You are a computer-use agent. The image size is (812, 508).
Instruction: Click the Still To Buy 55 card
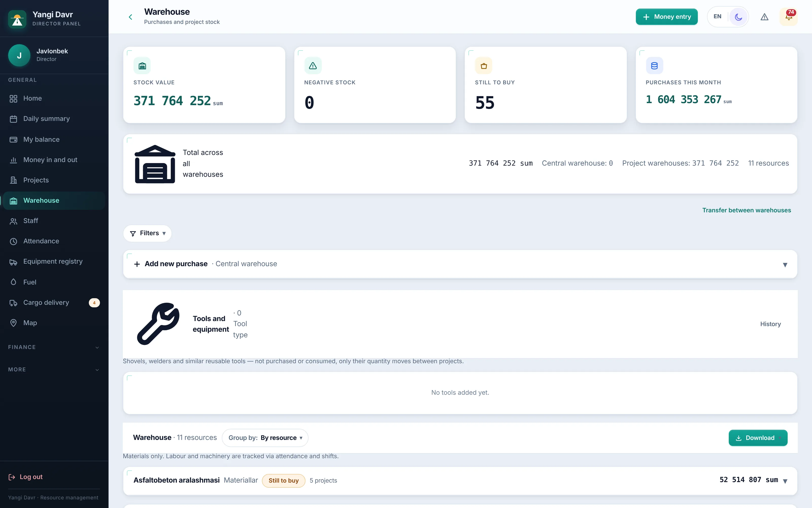tap(546, 85)
